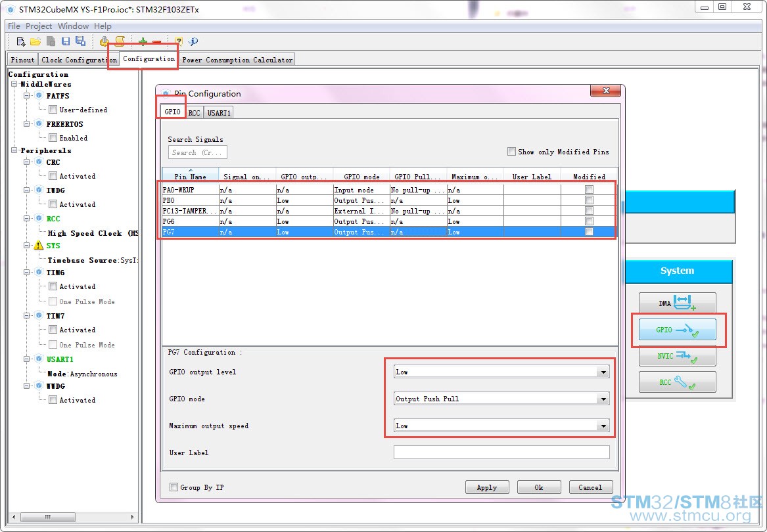Click the green plus toolbar icon

click(x=143, y=41)
